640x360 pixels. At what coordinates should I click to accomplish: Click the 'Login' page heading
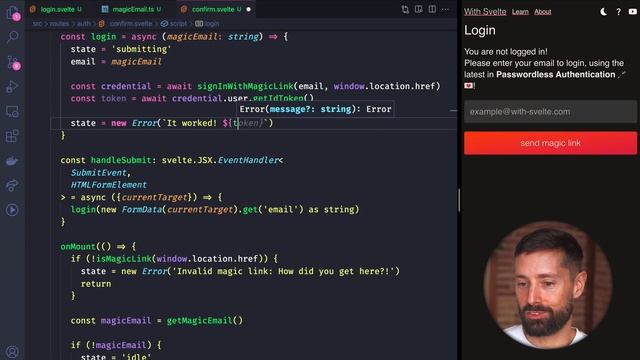[480, 31]
